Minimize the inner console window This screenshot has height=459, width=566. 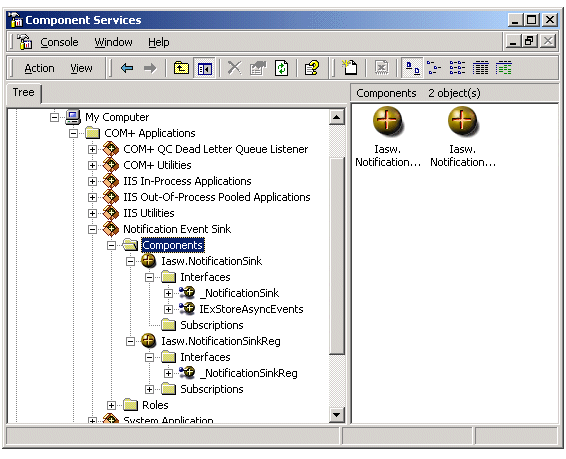pos(513,41)
